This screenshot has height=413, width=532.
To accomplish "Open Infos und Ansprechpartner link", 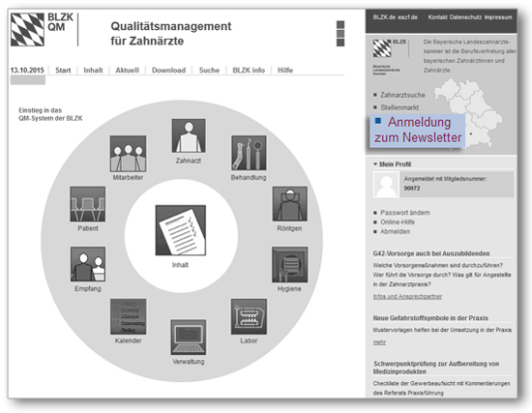I will tap(407, 297).
